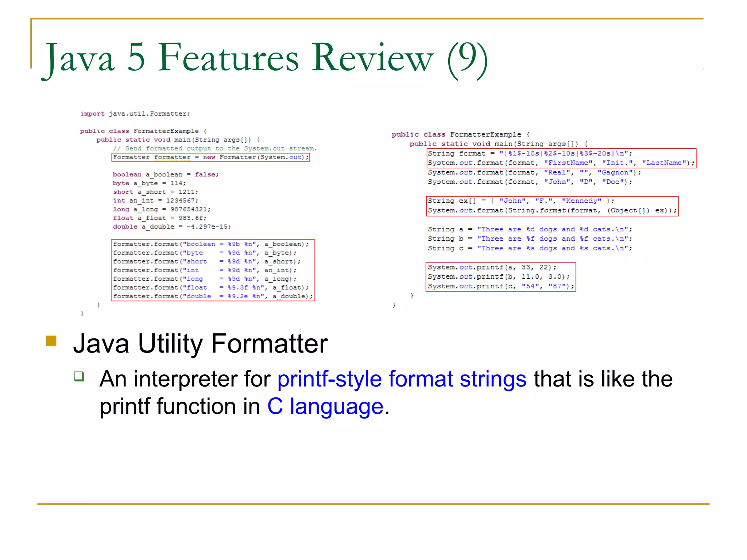Click the format line with "FirstName", "Init.", "LastName"
This screenshot has height=560, width=747.
pos(561,163)
